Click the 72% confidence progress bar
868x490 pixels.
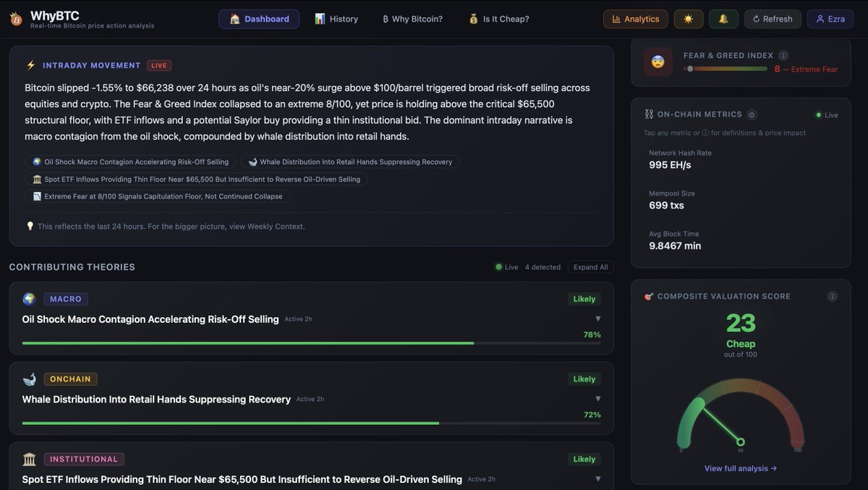click(x=312, y=423)
